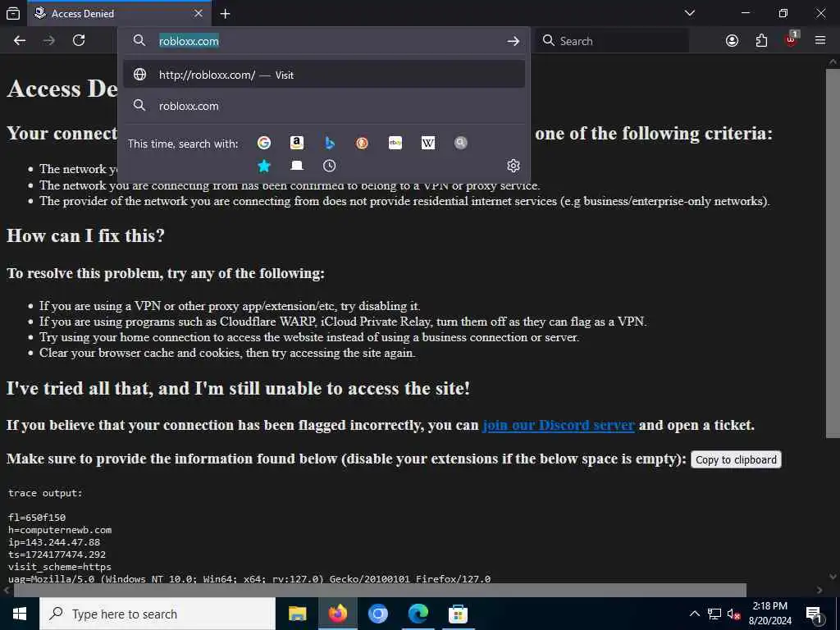
Task: Open the network status tray icon
Action: coord(714,614)
